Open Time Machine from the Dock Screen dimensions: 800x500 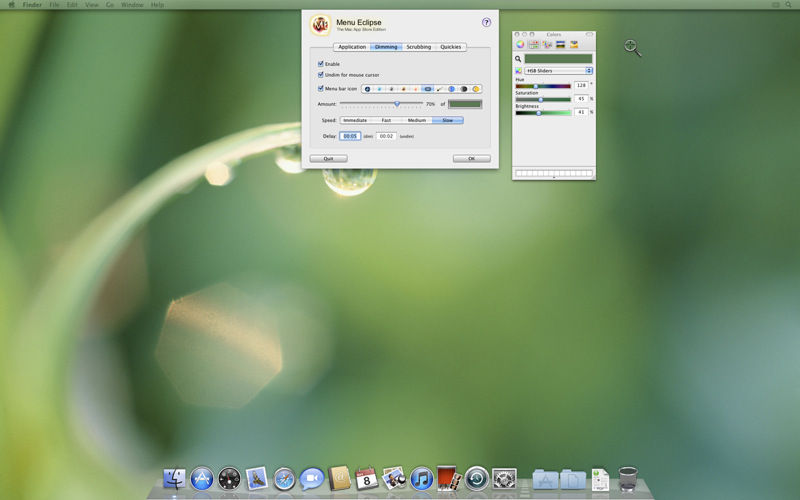pyautogui.click(x=477, y=479)
